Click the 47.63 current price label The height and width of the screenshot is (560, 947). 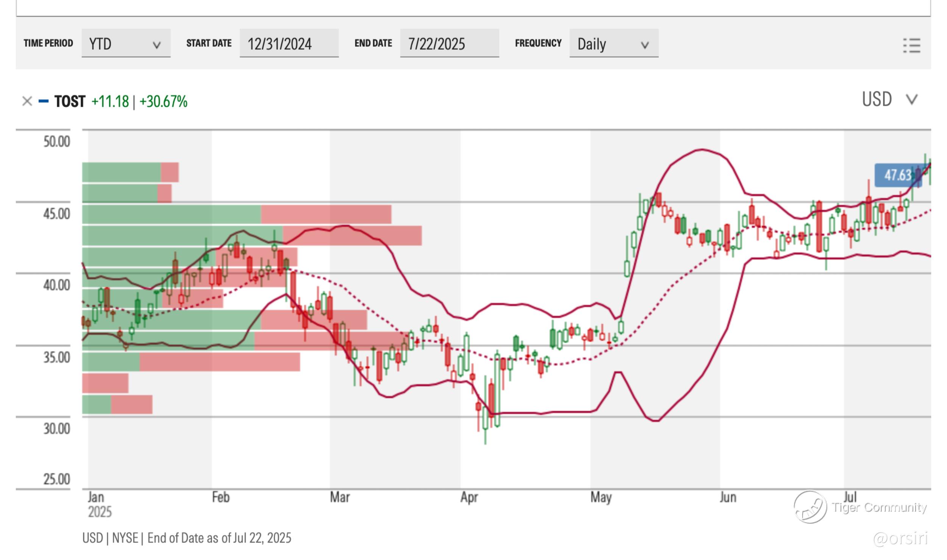897,175
